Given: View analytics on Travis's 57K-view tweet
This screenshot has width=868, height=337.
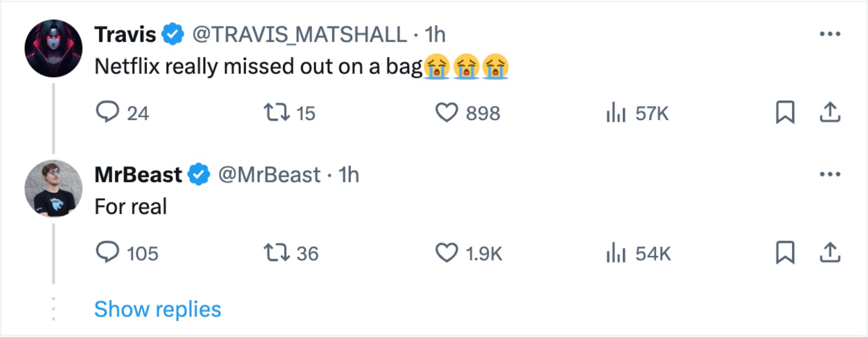Looking at the screenshot, I should (616, 113).
